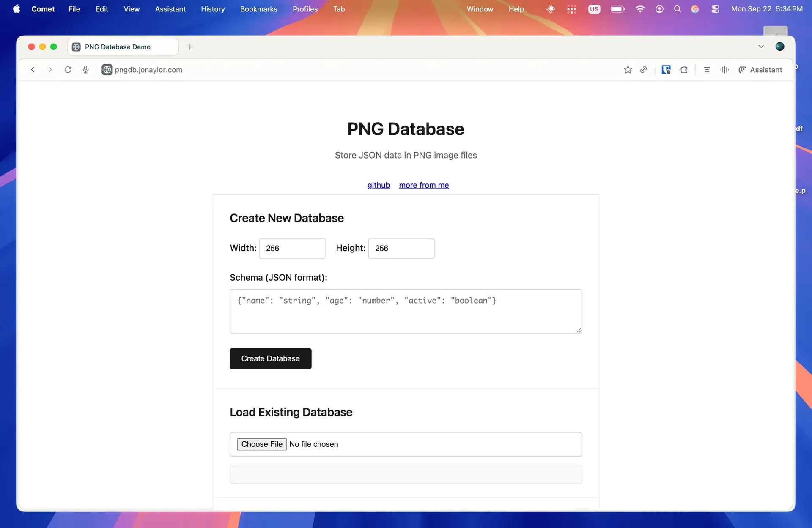Copy the page link using the link icon
This screenshot has width=812, height=528.
(644, 69)
